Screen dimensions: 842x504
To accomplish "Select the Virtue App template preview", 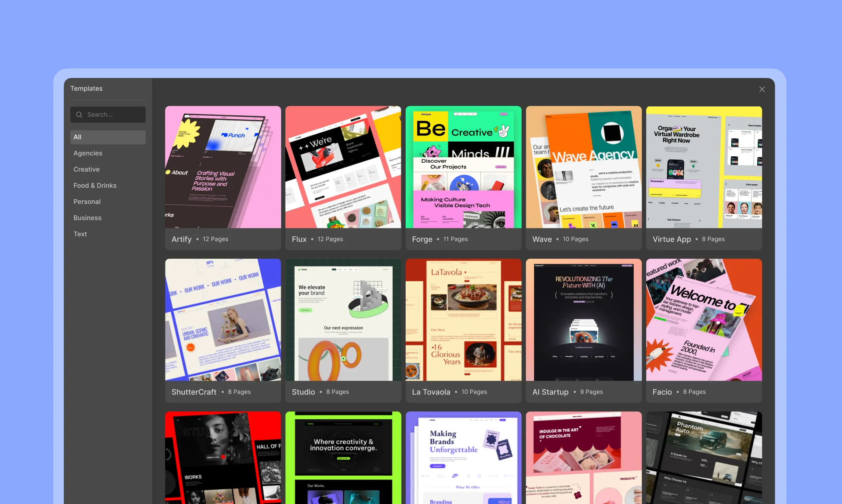I will [704, 167].
